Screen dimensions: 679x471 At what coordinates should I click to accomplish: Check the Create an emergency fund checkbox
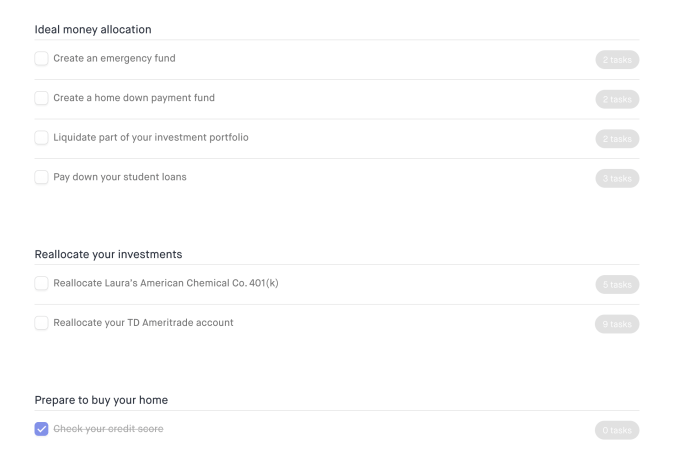coord(41,59)
